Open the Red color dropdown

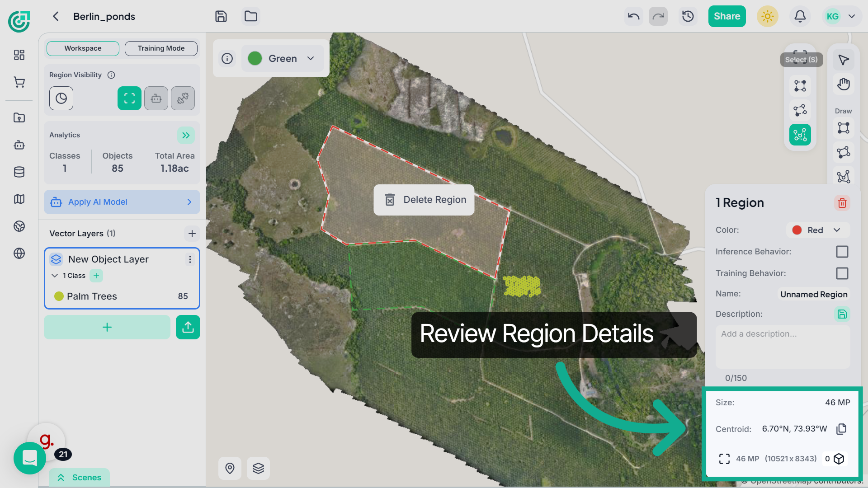818,230
